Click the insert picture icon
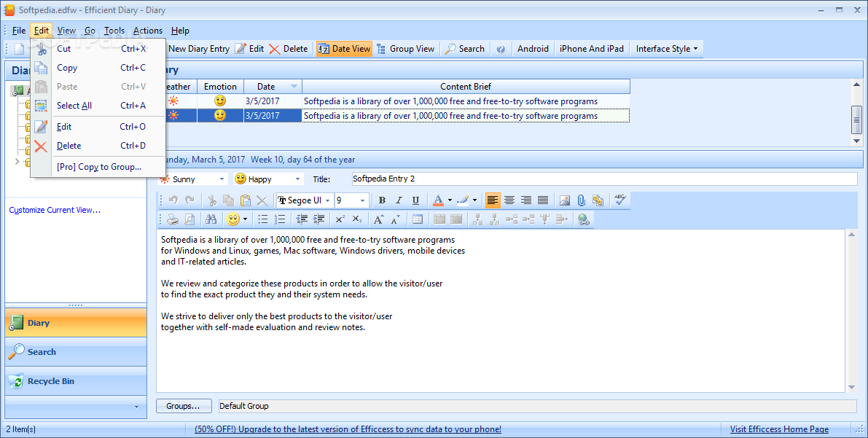 (564, 200)
